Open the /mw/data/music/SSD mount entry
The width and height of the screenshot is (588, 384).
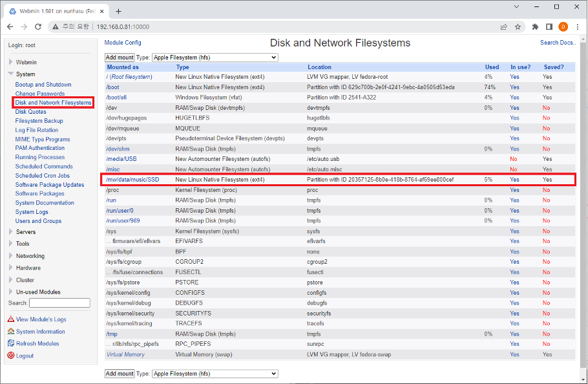click(x=132, y=179)
